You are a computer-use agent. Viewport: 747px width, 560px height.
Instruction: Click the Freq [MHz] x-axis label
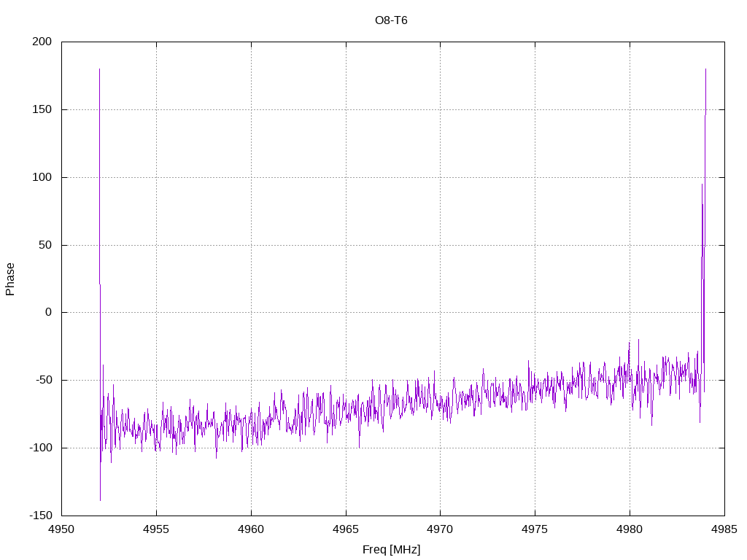pyautogui.click(x=391, y=549)
